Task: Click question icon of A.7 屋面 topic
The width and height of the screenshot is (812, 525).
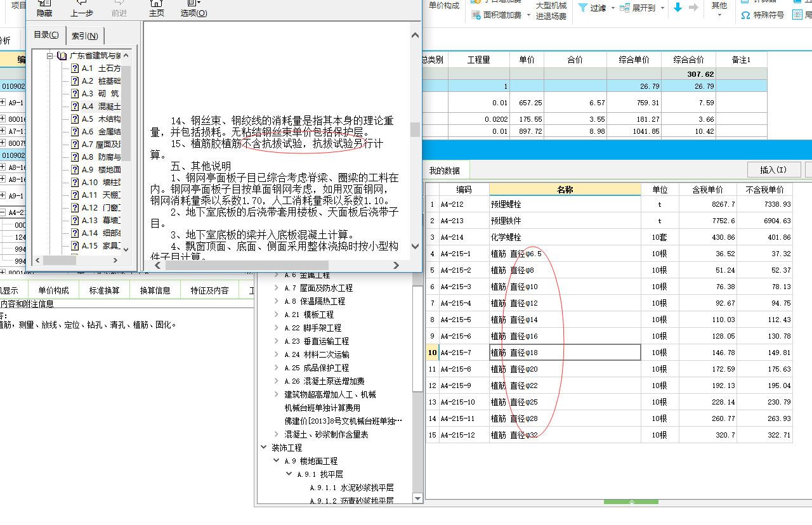Action: 74,145
